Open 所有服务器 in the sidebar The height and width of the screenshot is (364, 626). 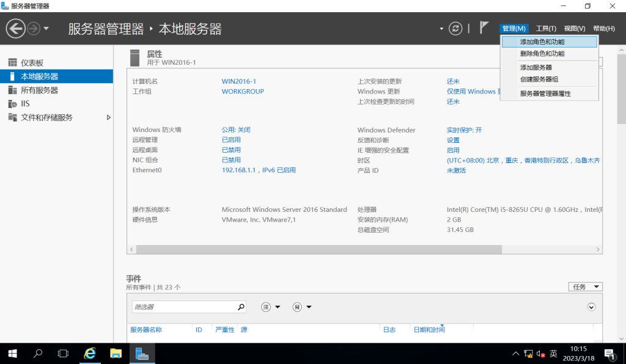point(56,90)
